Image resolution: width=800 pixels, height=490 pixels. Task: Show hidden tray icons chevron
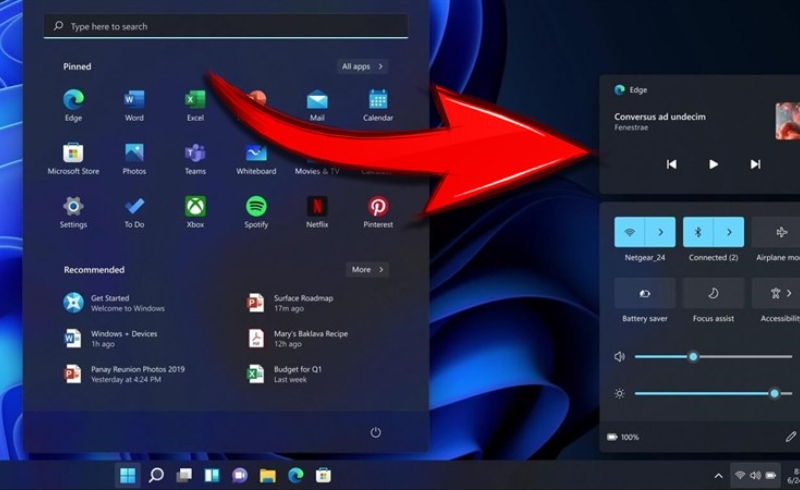718,476
